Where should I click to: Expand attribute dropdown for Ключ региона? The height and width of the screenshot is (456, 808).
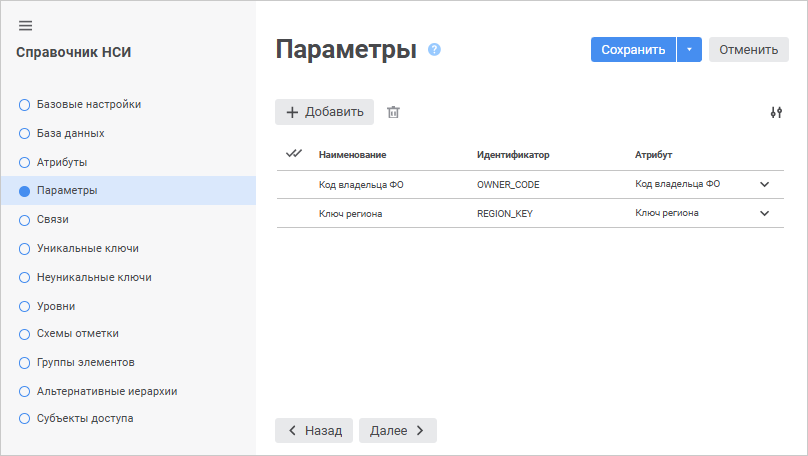pos(765,213)
